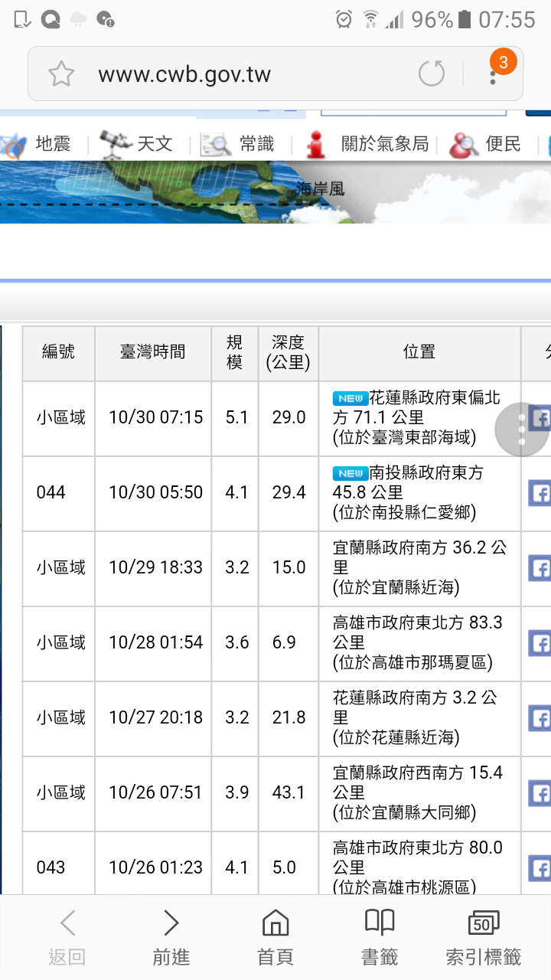
Task: Tap depth 43.1 cell
Action: click(289, 793)
